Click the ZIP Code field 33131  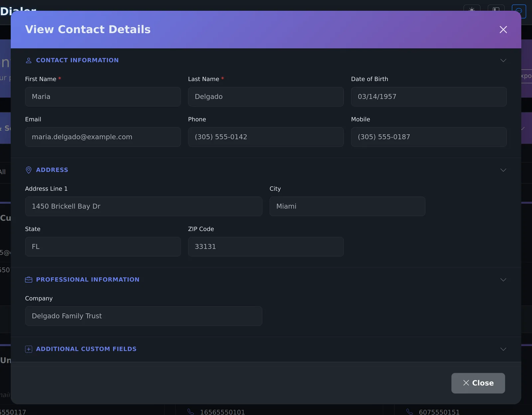(x=266, y=247)
